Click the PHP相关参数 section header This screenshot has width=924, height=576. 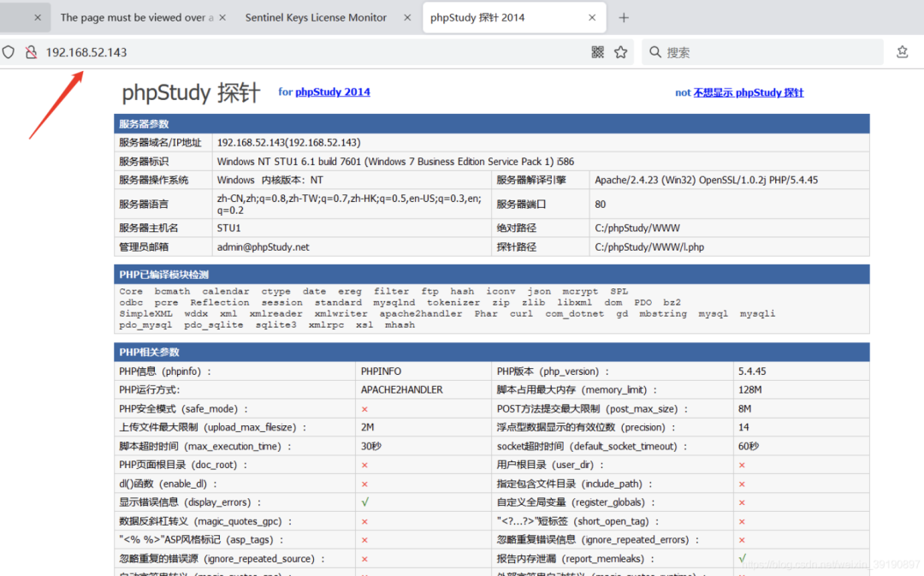[491, 352]
